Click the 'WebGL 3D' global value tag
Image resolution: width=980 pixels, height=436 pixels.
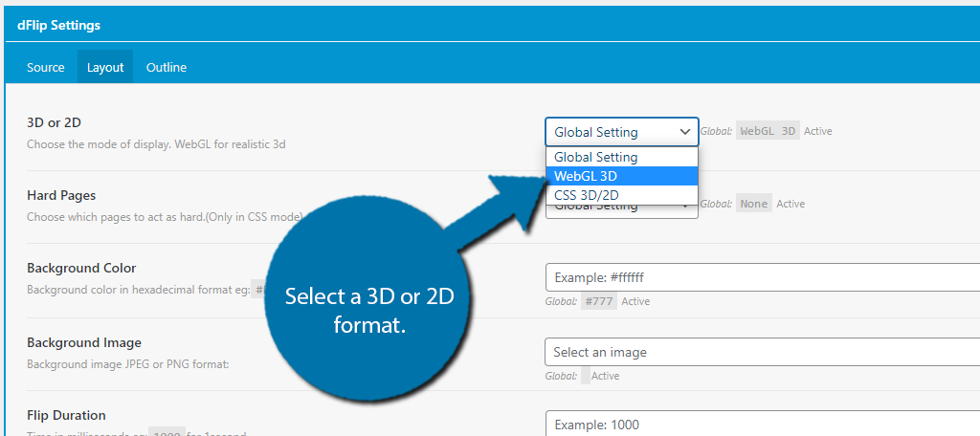click(768, 131)
